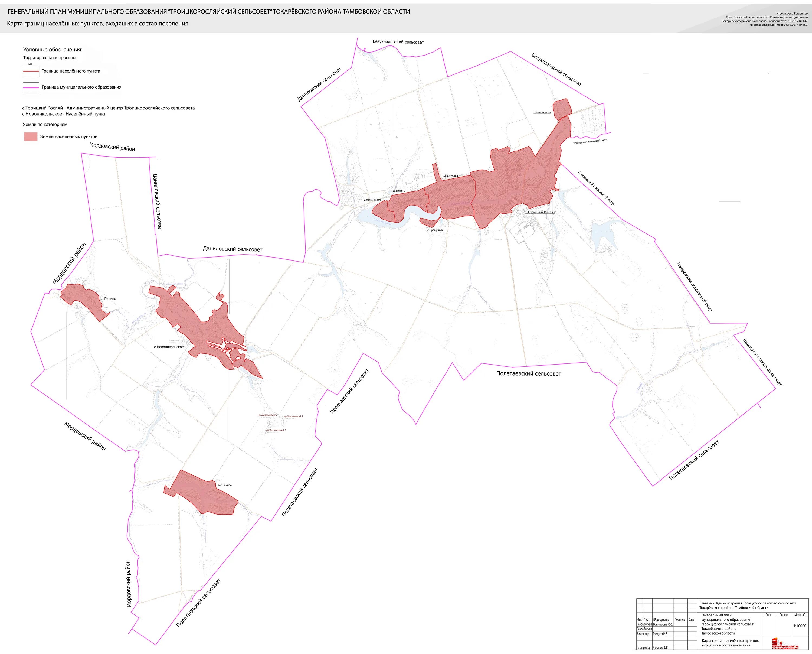The width and height of the screenshot is (812, 654).
Task: Click the д.Малый Росляй label
Action: pos(372,200)
